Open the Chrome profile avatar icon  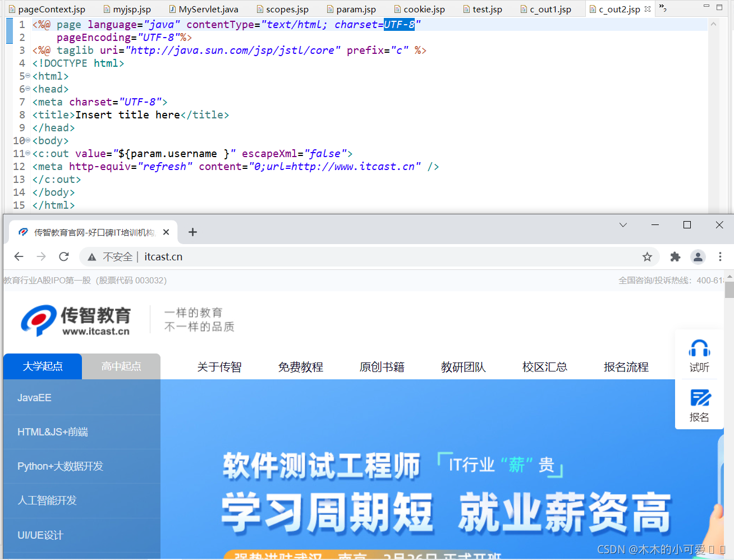pos(698,256)
